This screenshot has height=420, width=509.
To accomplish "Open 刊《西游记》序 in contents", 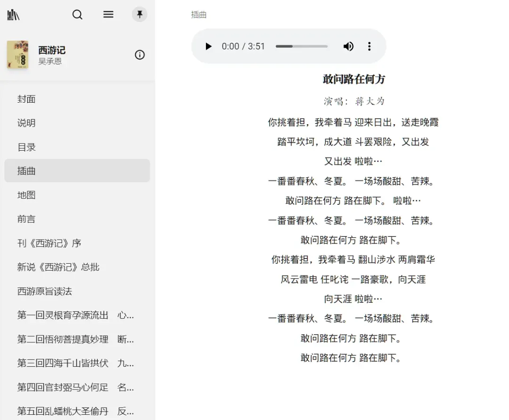I will [77, 243].
